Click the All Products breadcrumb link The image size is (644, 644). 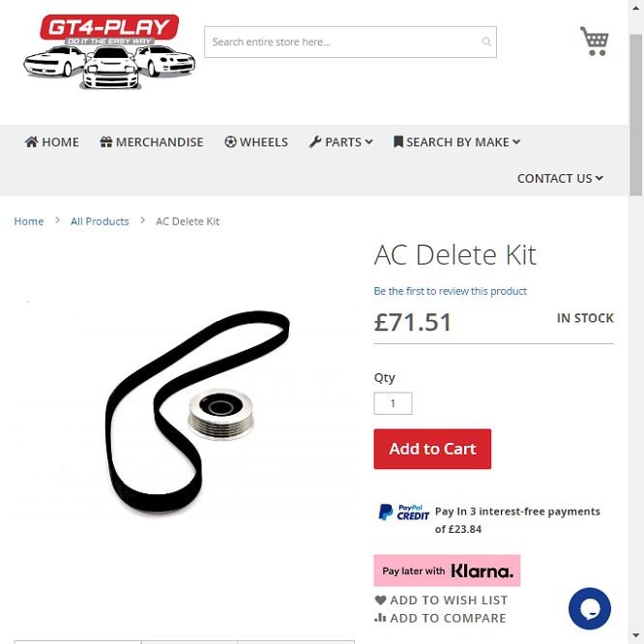click(100, 221)
